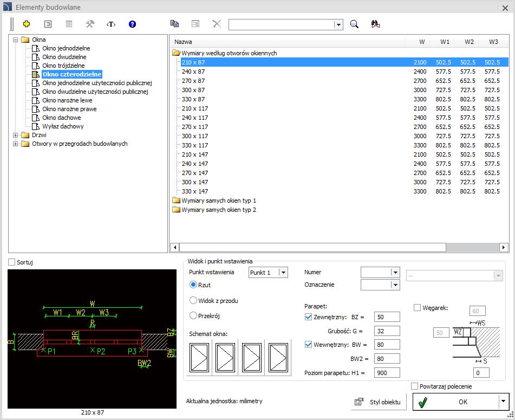Open the Punkt wstawienia dropdown
The width and height of the screenshot is (515, 420).
[x=283, y=273]
